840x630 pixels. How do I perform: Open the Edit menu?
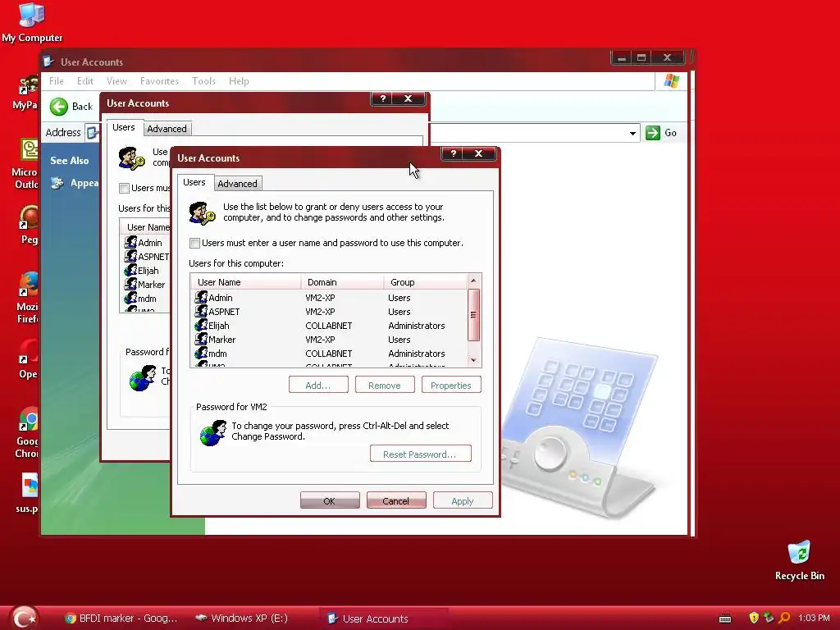(x=85, y=81)
